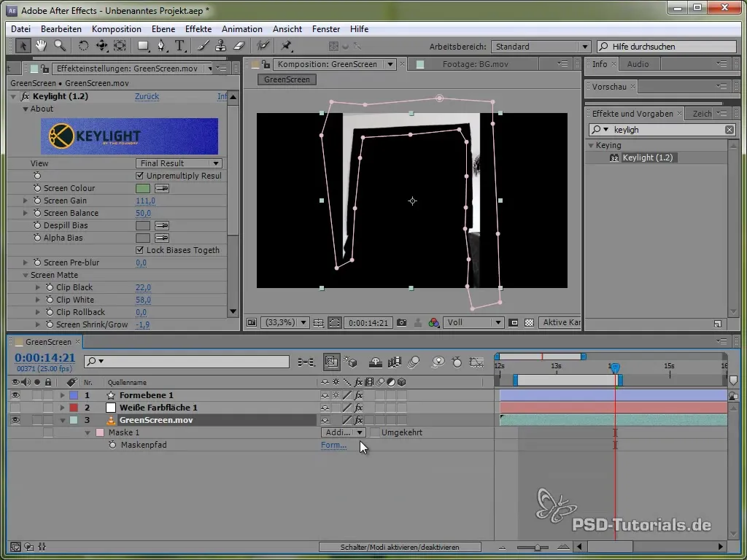This screenshot has width=747, height=560.
Task: Select the Rectangle shape tool
Action: [x=143, y=46]
